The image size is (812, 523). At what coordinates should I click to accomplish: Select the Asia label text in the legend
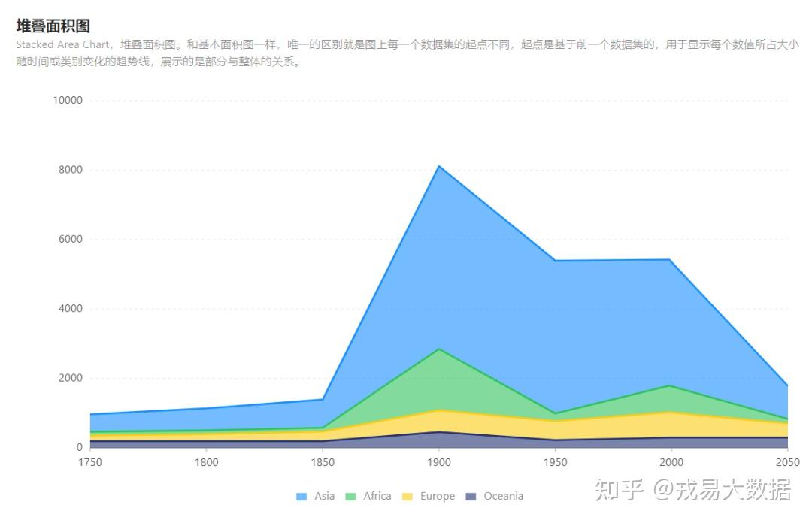[323, 496]
